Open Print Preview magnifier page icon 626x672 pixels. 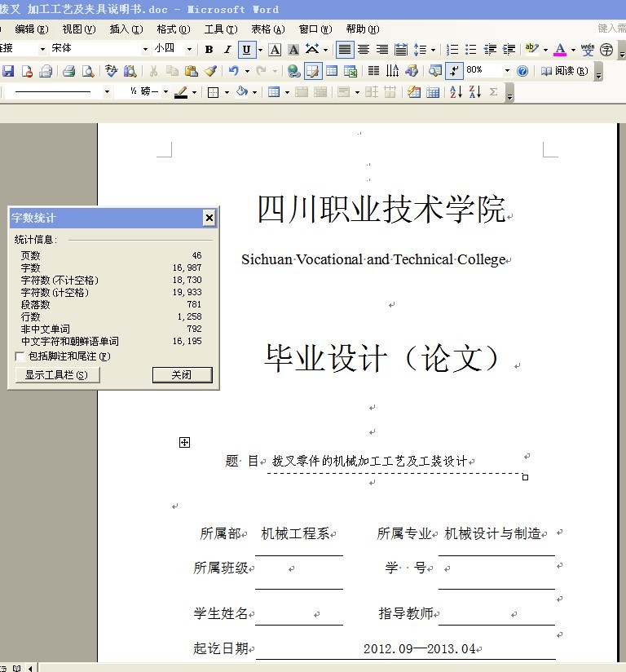coord(88,71)
